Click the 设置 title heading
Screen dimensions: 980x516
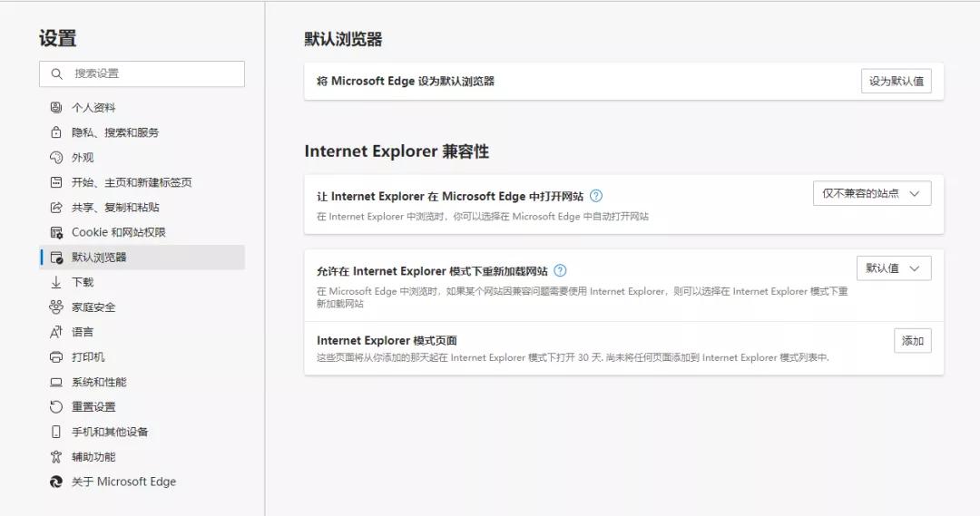[57, 38]
